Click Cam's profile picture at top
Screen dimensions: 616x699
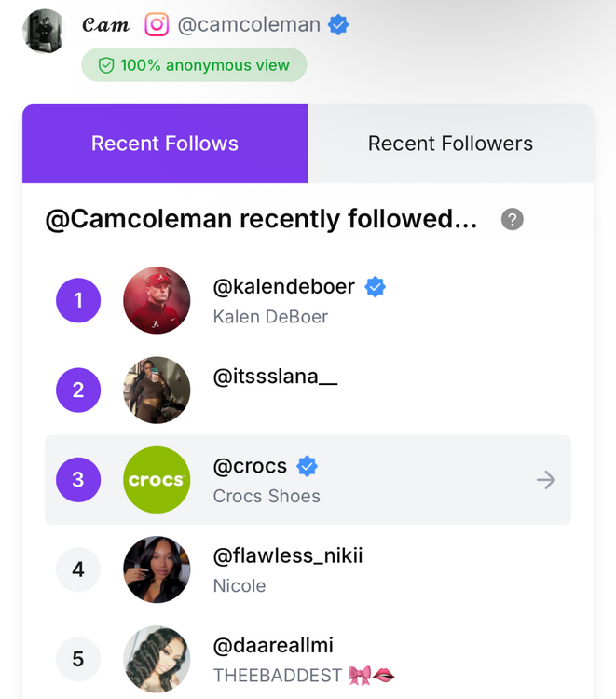coord(43,31)
